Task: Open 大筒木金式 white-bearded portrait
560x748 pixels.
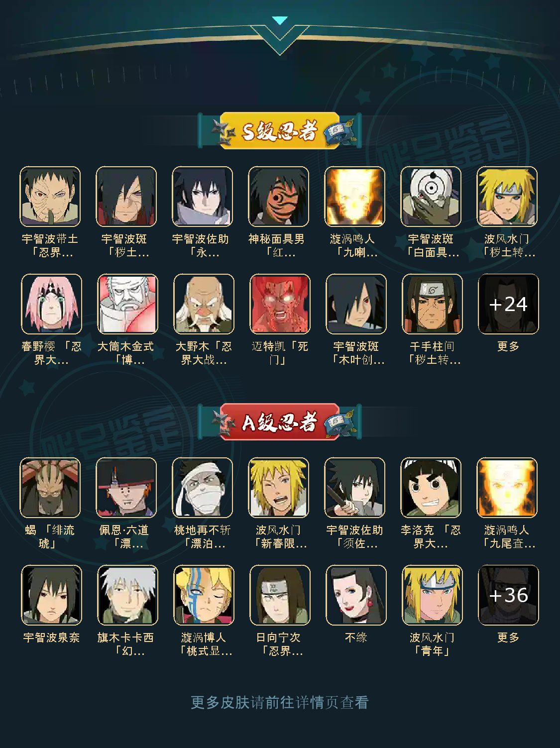Action: [x=127, y=304]
